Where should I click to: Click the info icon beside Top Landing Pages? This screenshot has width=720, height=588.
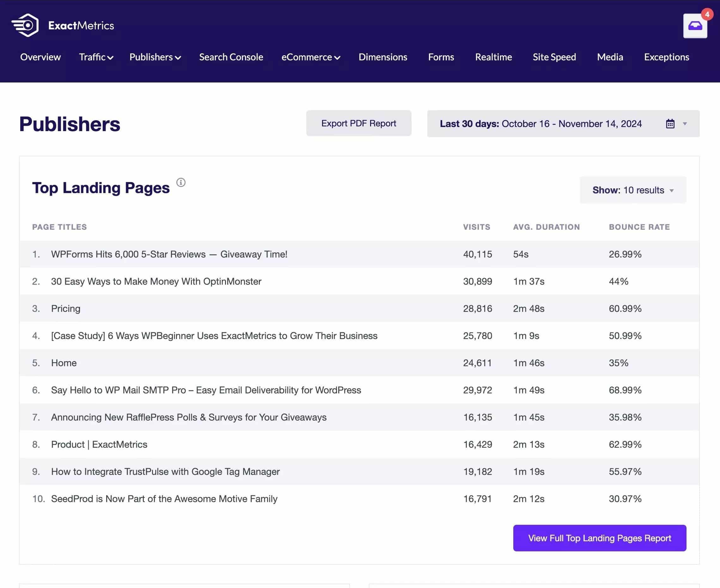181,183
